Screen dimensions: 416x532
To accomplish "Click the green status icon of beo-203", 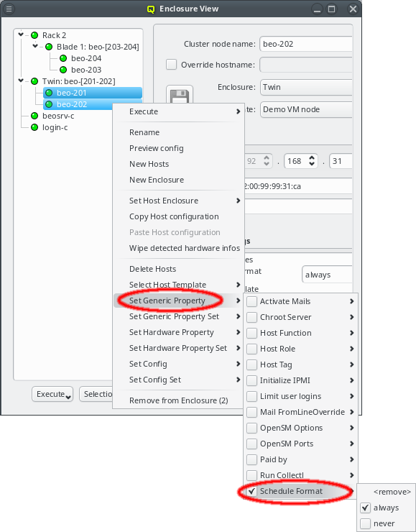I will (x=63, y=70).
